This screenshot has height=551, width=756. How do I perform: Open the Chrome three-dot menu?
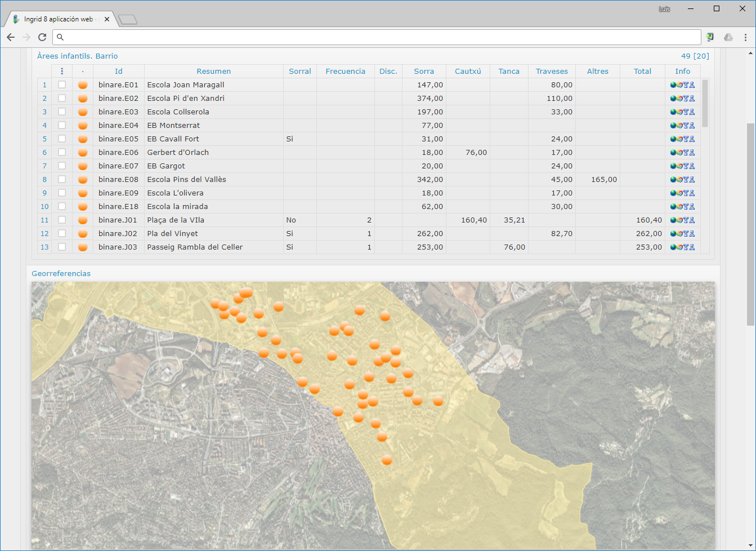click(x=745, y=37)
